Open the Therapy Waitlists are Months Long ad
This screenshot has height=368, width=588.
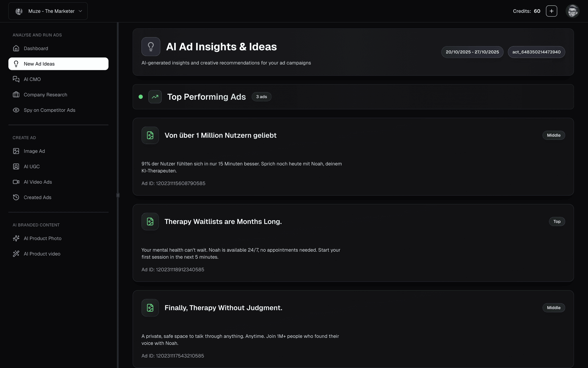pos(223,222)
